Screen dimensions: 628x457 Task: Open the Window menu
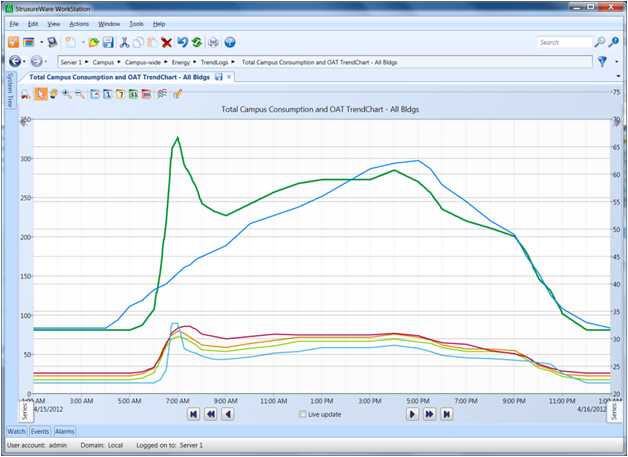coord(109,24)
